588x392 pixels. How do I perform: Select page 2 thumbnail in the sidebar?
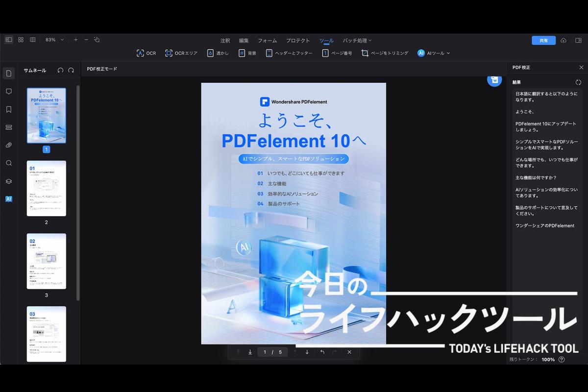tap(46, 188)
